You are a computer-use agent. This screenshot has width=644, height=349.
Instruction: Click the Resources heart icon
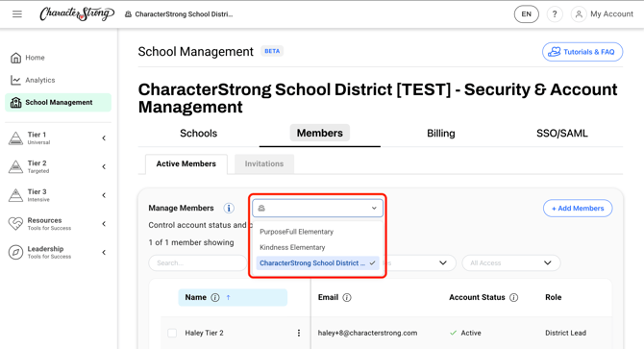(x=15, y=224)
